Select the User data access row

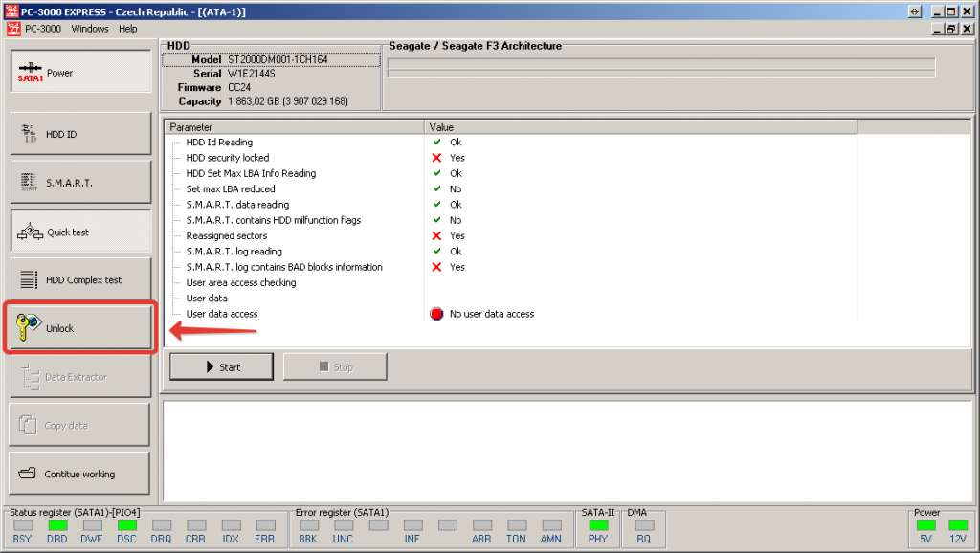click(511, 314)
